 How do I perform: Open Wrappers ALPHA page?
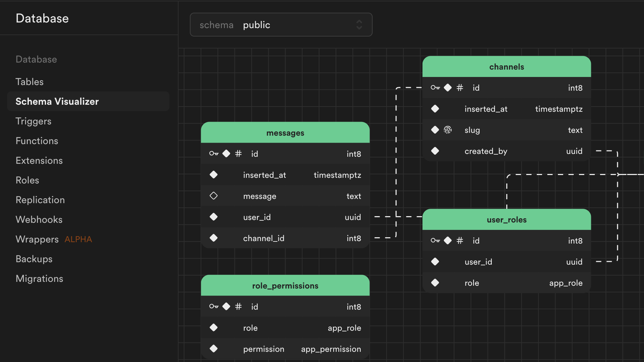click(x=54, y=239)
